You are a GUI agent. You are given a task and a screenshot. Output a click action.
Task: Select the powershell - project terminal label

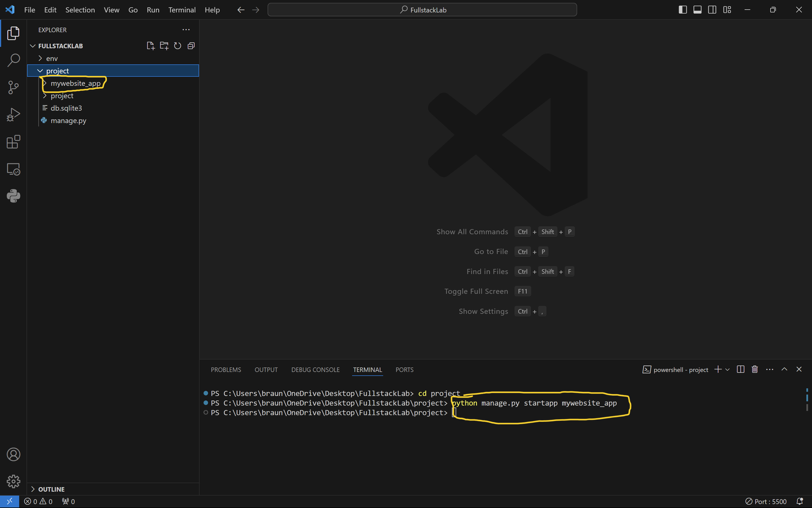click(675, 369)
